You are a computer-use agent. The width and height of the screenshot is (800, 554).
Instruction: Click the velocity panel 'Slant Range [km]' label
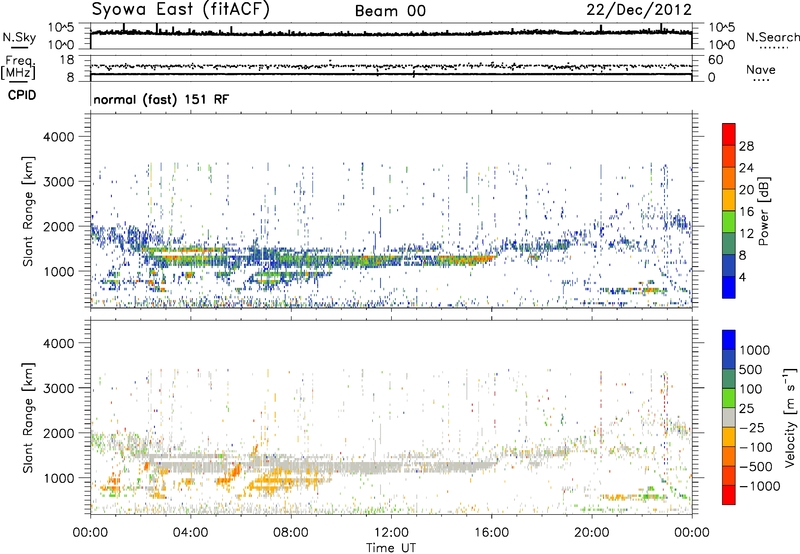tap(28, 417)
